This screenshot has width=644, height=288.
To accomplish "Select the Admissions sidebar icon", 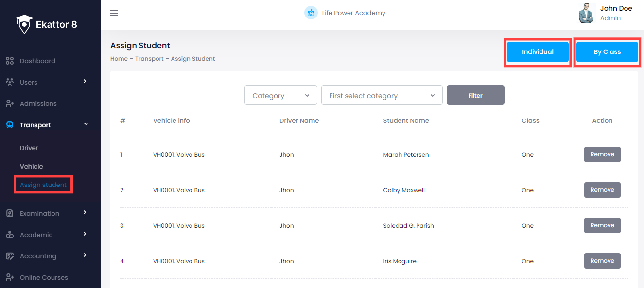I will (9, 103).
